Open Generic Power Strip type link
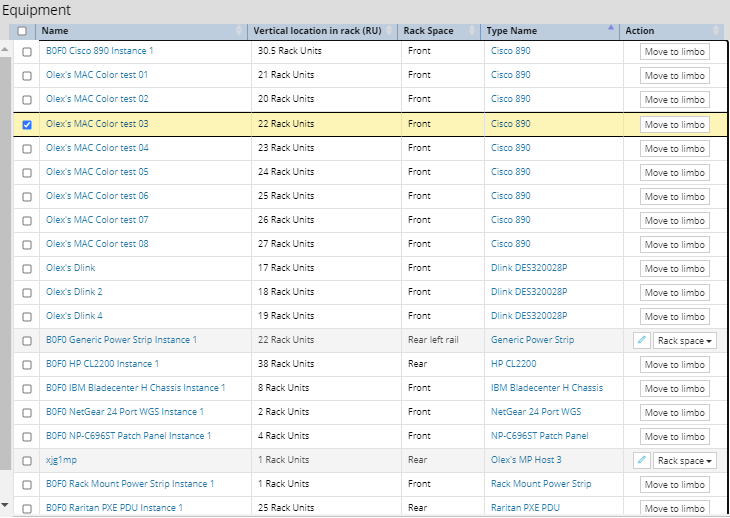 tap(532, 340)
